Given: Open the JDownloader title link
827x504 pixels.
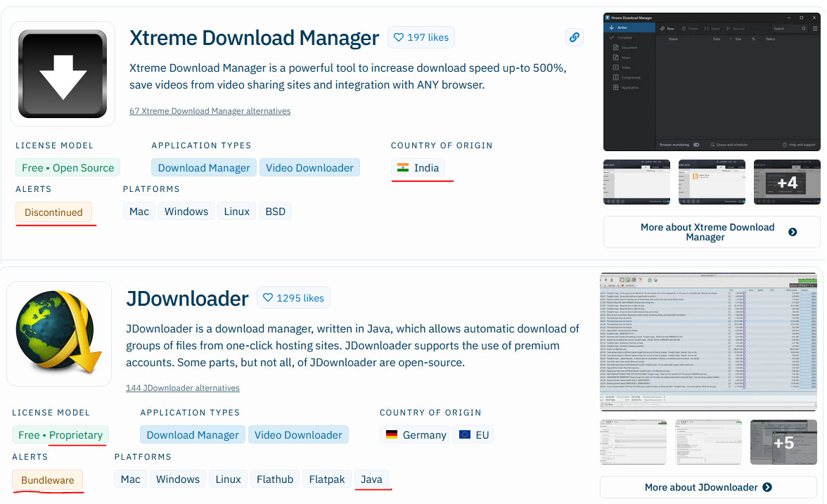Looking at the screenshot, I should pos(187,298).
